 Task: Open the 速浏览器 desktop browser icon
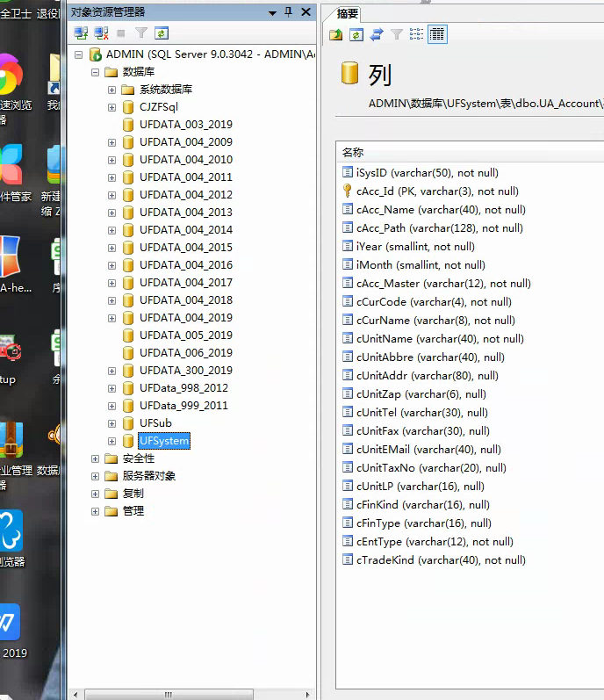(x=14, y=88)
